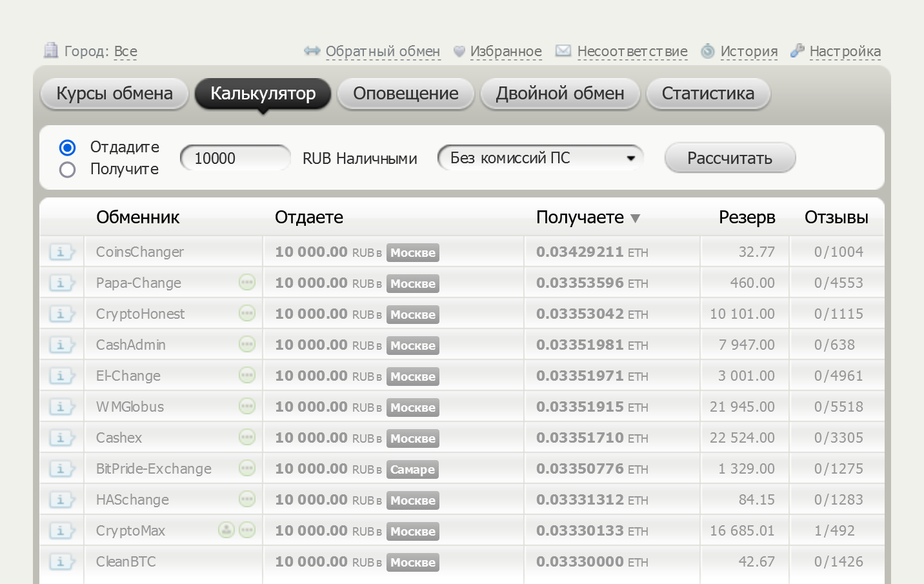
Task: Open the История link
Action: coord(748,51)
